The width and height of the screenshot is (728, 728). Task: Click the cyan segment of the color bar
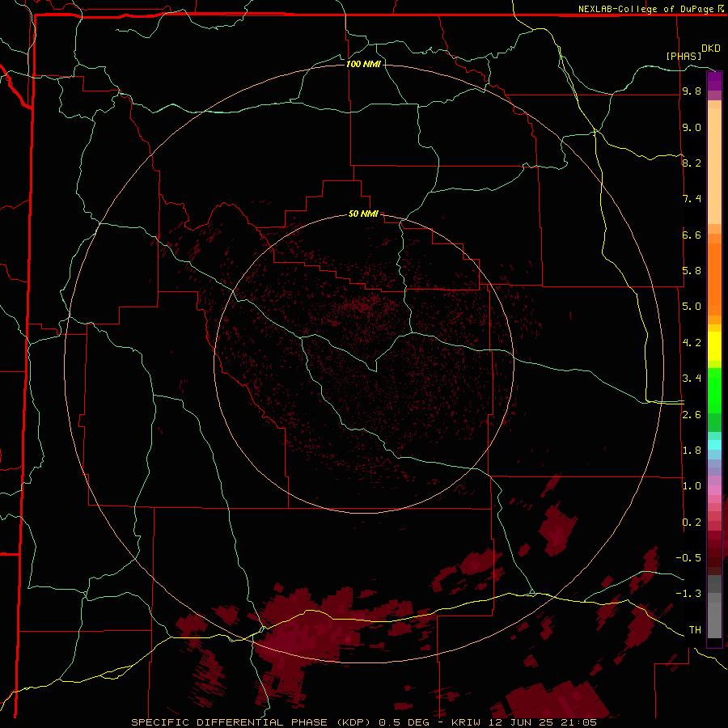tap(714, 445)
